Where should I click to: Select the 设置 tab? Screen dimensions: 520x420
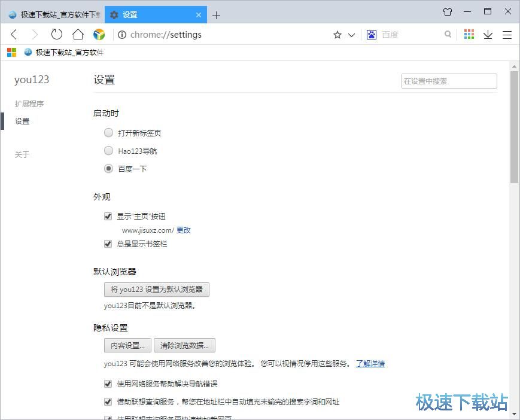click(156, 14)
